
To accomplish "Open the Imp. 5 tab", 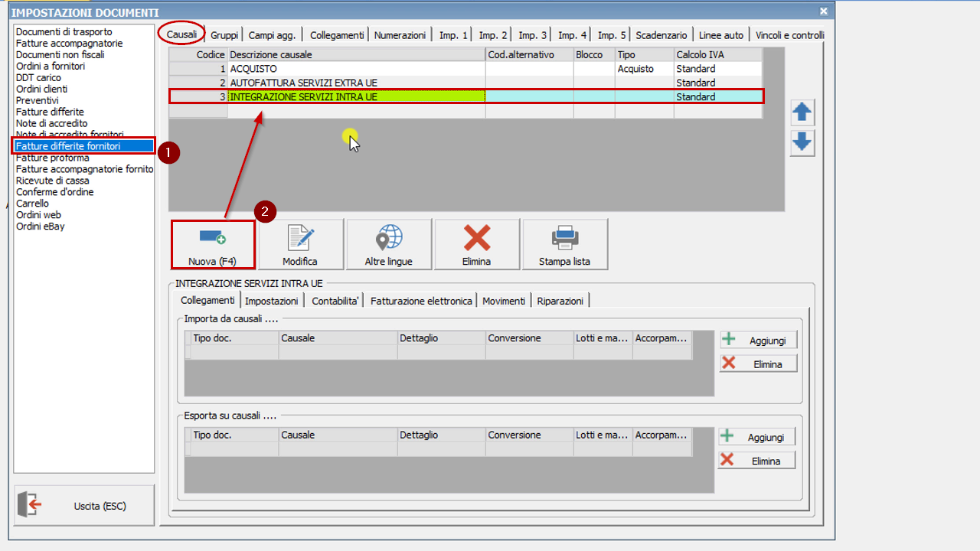I will (x=612, y=35).
